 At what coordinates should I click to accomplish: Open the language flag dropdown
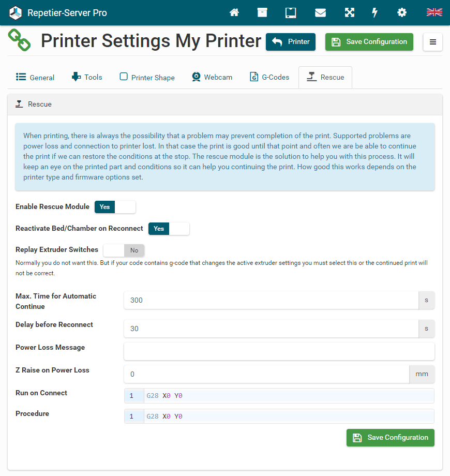coord(433,12)
